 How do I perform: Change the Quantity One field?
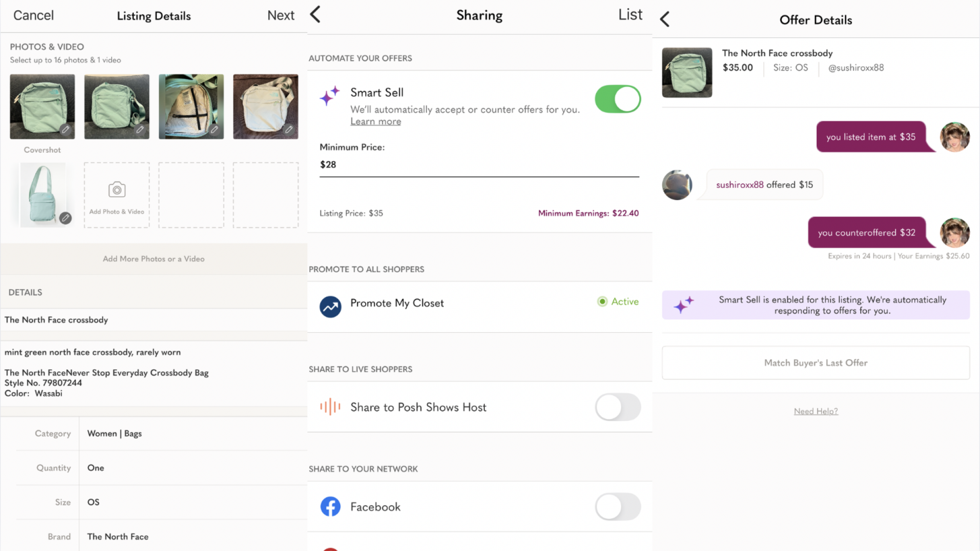tap(191, 468)
